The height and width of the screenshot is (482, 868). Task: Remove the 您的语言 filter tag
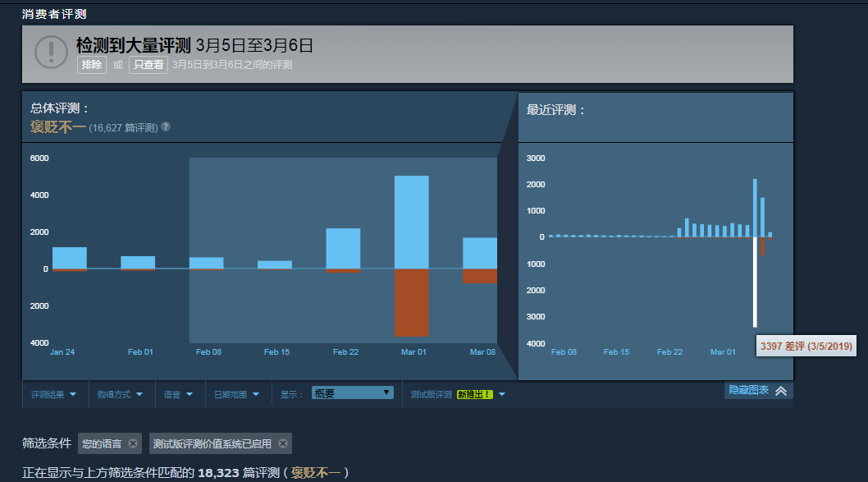click(x=133, y=443)
